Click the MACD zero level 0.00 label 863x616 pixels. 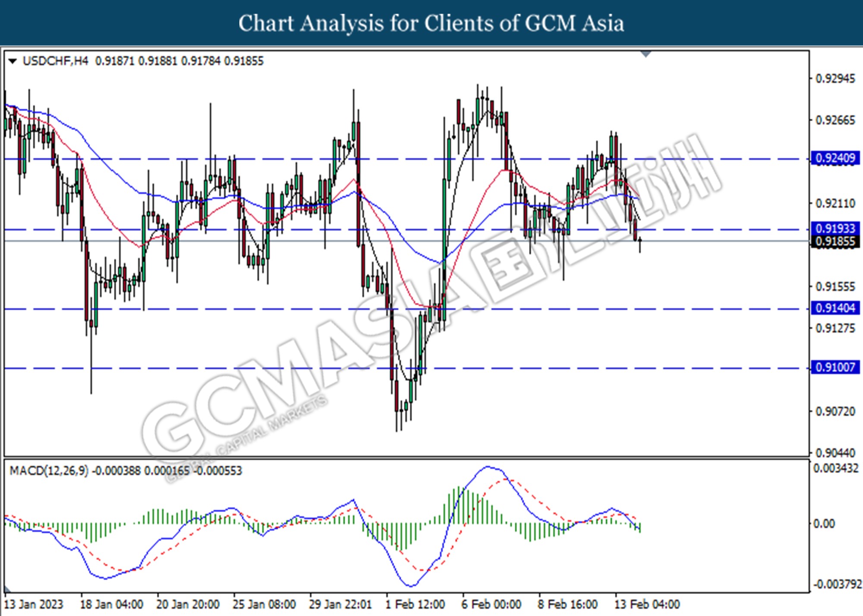pos(824,524)
